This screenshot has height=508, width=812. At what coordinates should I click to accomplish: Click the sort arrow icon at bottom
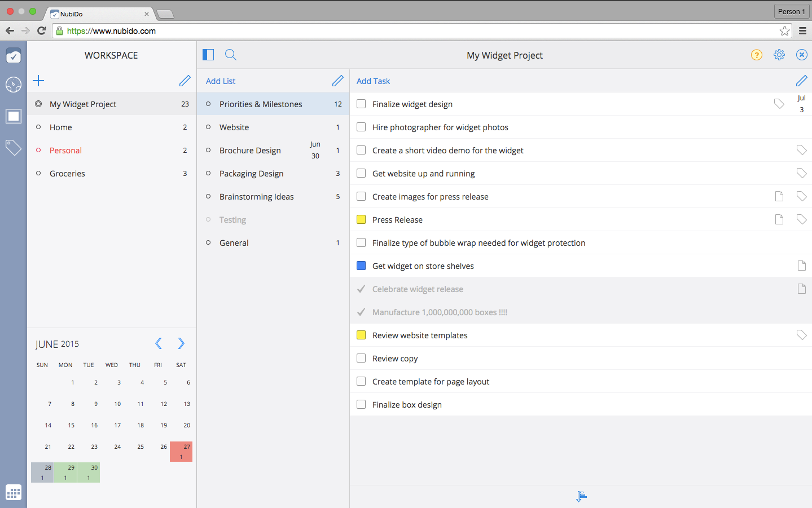click(581, 496)
